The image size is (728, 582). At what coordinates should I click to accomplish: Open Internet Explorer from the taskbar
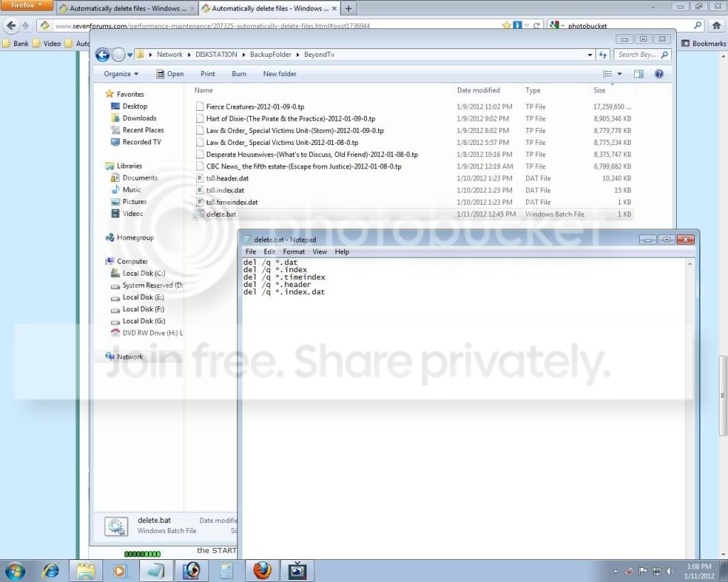coord(50,571)
